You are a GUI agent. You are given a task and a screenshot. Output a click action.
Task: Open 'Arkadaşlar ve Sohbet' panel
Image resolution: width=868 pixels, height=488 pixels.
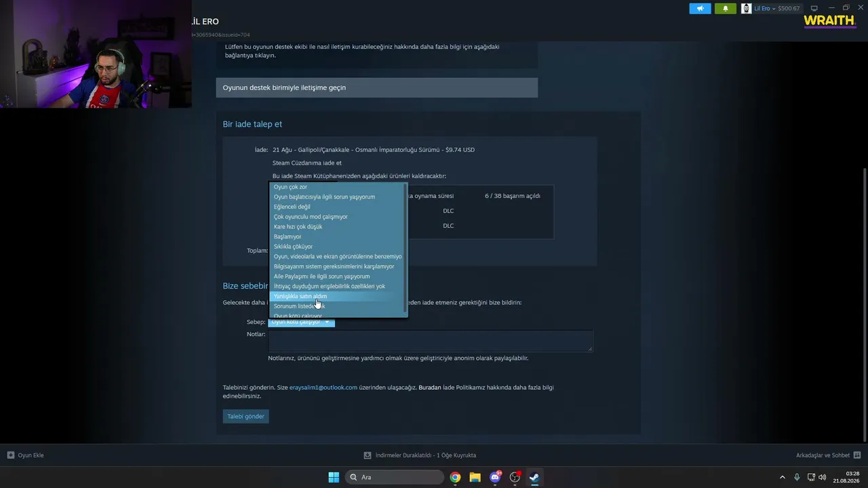(823, 455)
